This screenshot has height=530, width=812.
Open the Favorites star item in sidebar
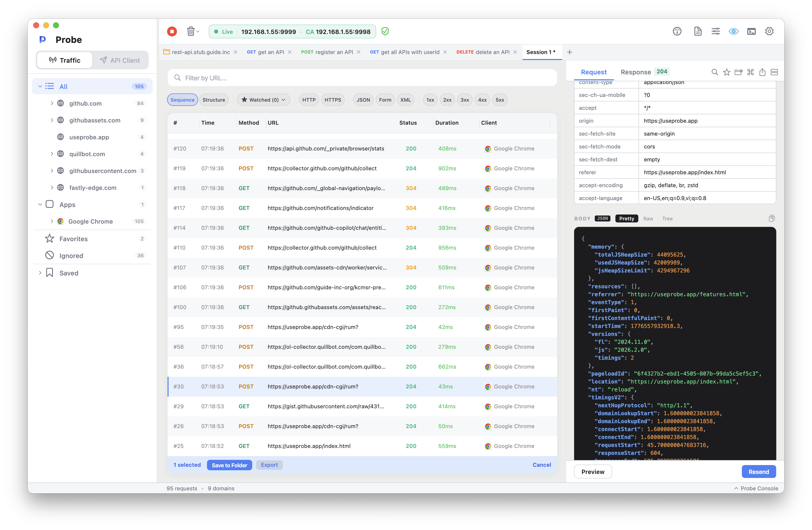(x=92, y=239)
